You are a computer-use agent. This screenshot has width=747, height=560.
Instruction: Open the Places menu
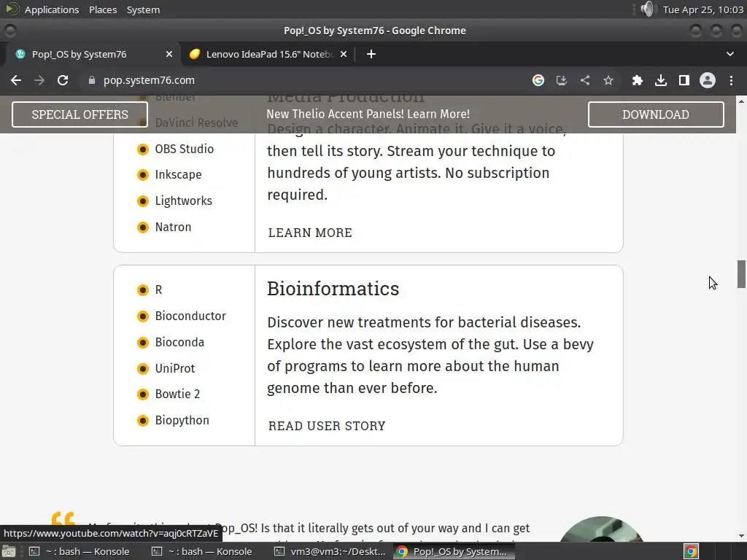tap(103, 9)
